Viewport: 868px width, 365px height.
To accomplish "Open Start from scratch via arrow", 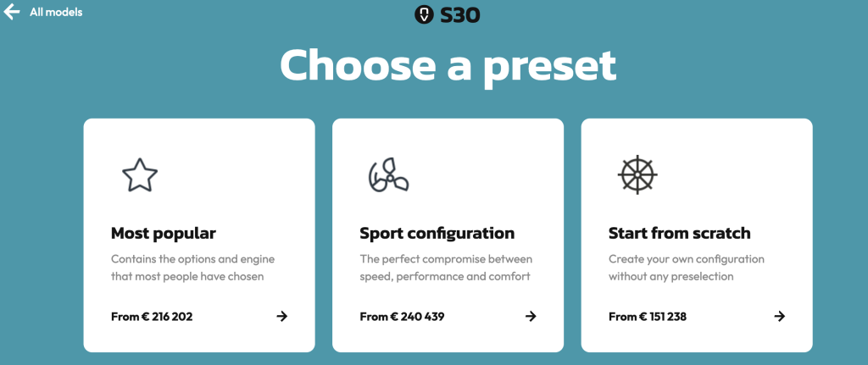I will tap(780, 317).
